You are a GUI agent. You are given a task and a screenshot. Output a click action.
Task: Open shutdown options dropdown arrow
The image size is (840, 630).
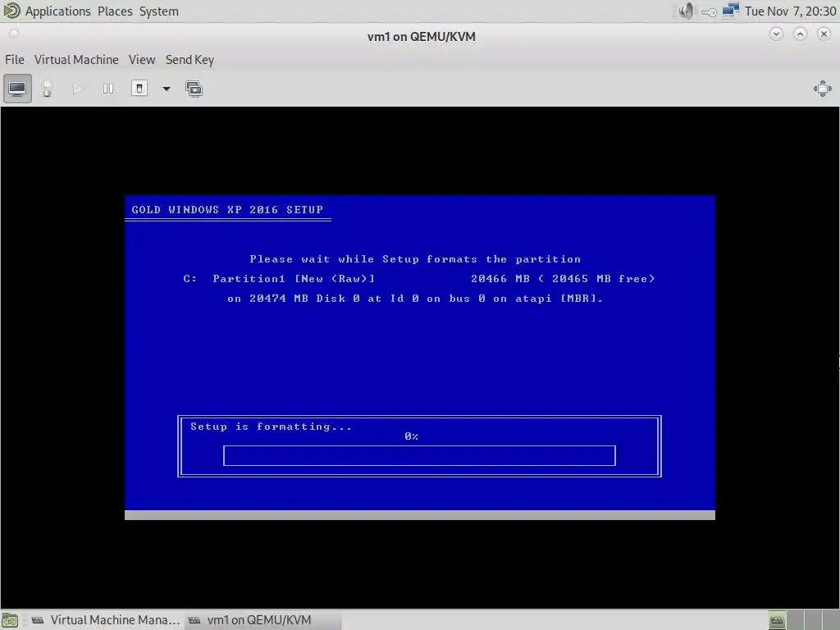[166, 89]
